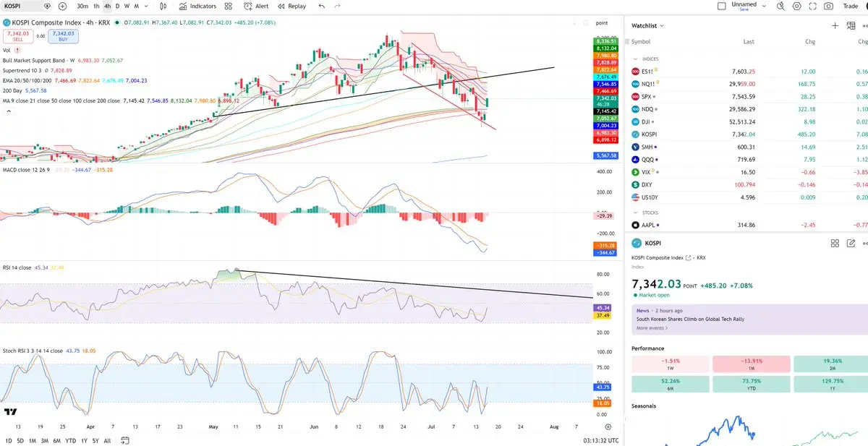Collapse the INDICES section in the watchlist
The width and height of the screenshot is (868, 446).
[x=636, y=59]
